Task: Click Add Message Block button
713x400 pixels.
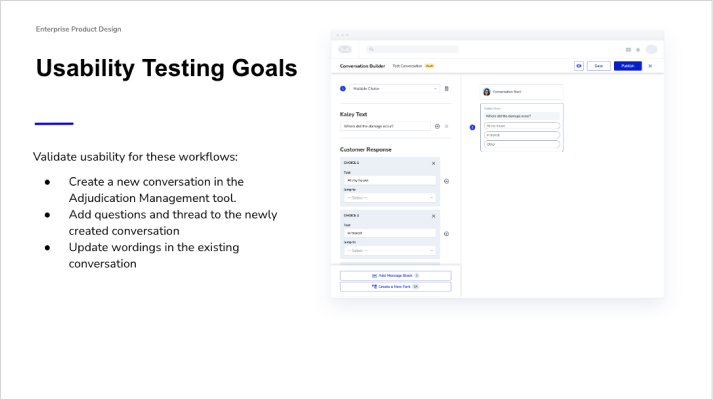Action: pos(395,275)
